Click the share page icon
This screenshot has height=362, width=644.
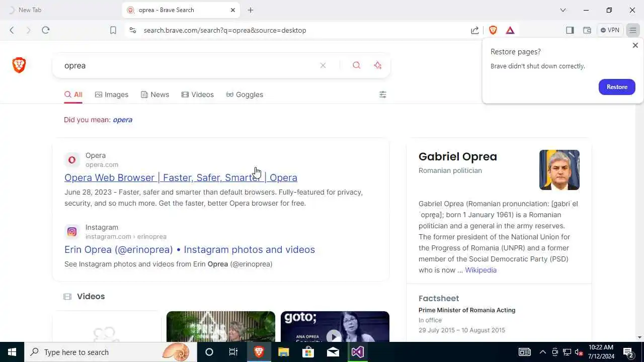[475, 30]
